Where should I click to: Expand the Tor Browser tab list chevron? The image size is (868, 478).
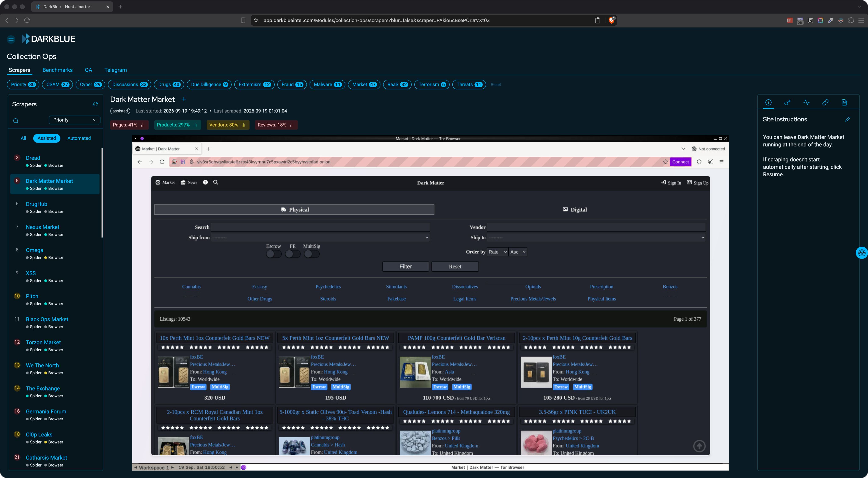tap(683, 149)
